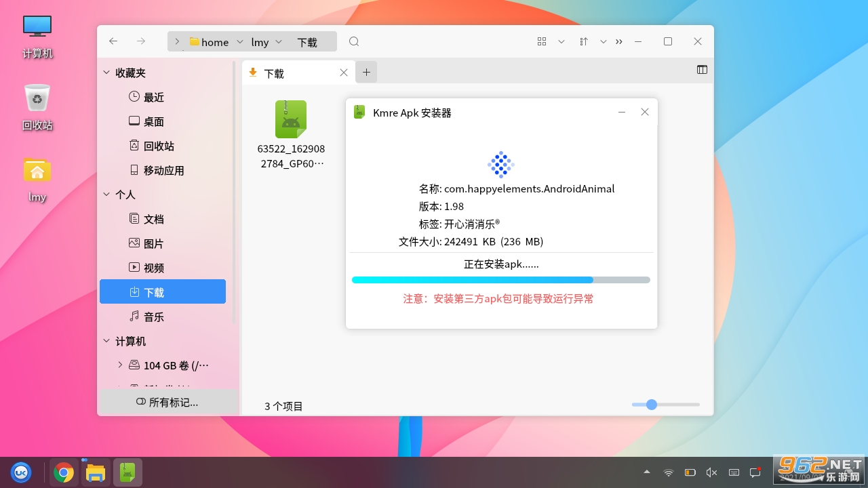This screenshot has width=868, height=488.
Task: Open the 计算机 desktop icon
Action: coord(37,37)
